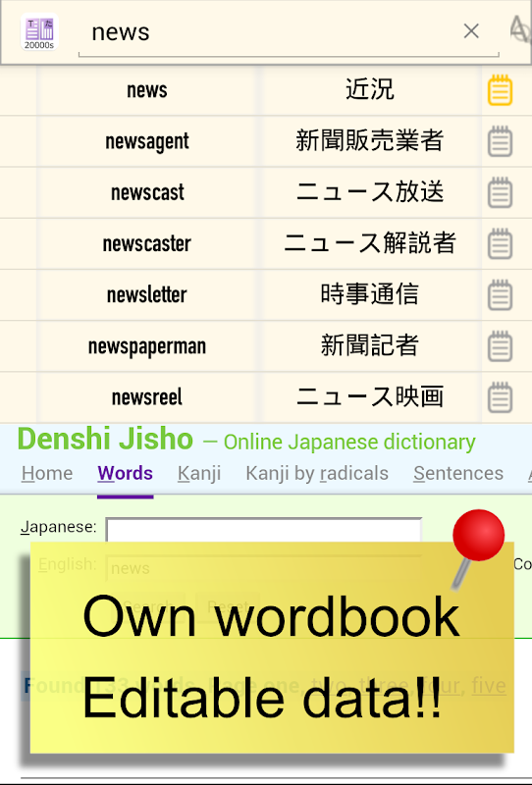Tap the translation ニュース放送
The width and height of the screenshot is (532, 785).
[x=370, y=192]
